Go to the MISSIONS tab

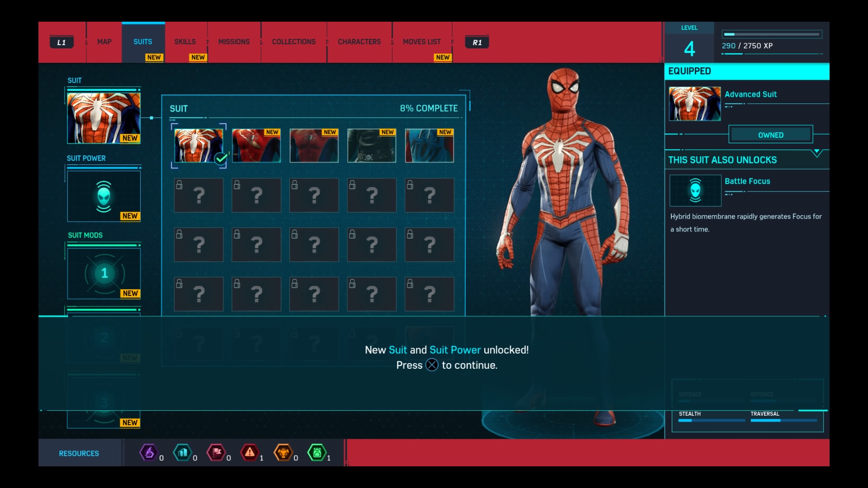(234, 42)
